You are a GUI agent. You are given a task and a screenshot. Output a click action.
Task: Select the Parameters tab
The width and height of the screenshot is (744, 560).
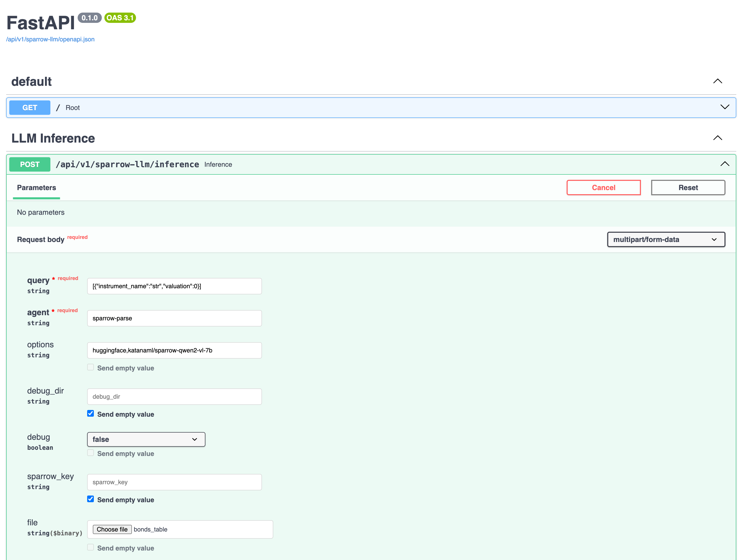[x=36, y=188]
